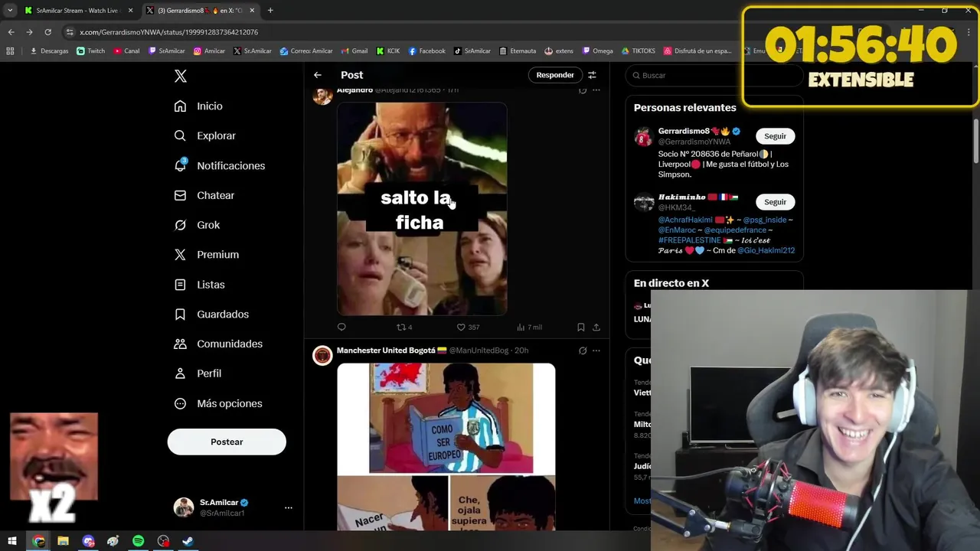Open TIKTOKS bookmark

[639, 51]
